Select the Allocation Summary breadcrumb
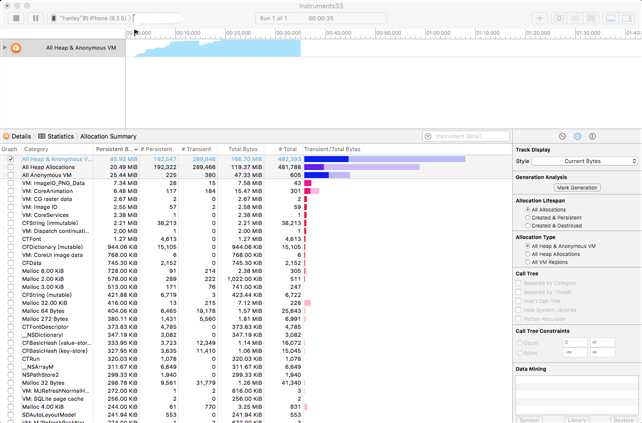 click(108, 136)
